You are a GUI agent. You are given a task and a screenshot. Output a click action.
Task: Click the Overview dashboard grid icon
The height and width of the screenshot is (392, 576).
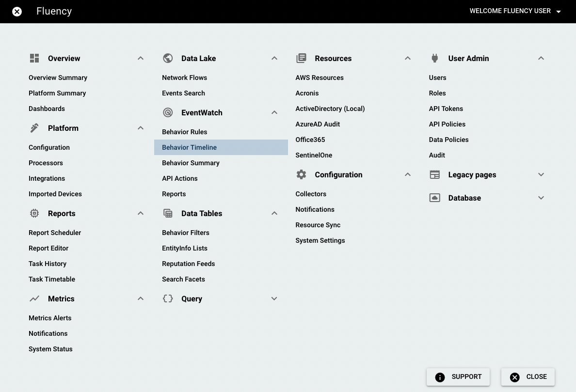34,58
